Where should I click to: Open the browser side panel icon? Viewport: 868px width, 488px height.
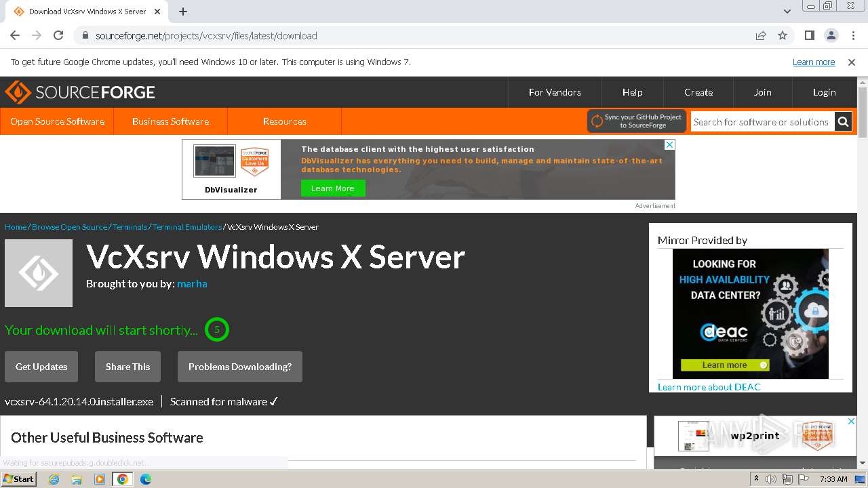(x=810, y=36)
